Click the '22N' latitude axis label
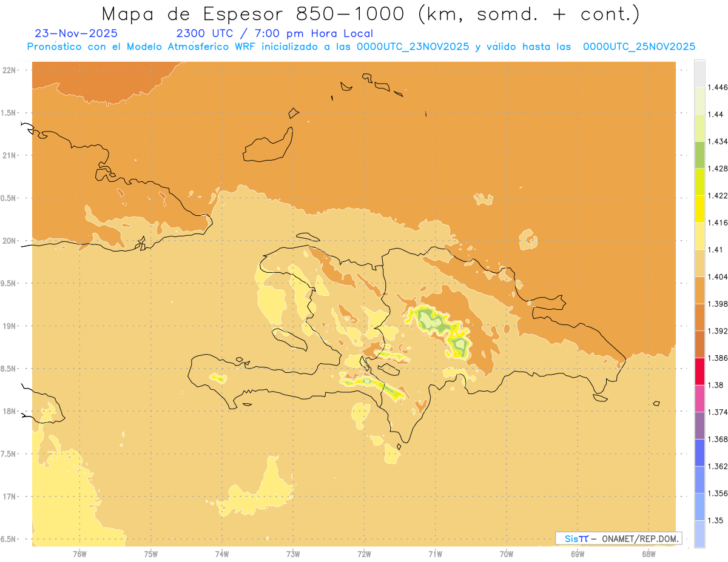Screen dimensions: 728x562 tap(9, 70)
